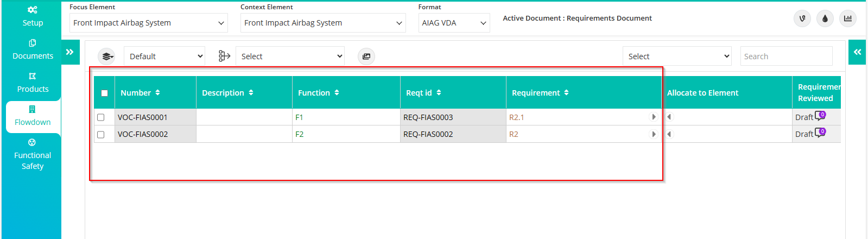Click the hierarchy tree icon in toolbar
This screenshot has width=868, height=239.
(x=224, y=56)
